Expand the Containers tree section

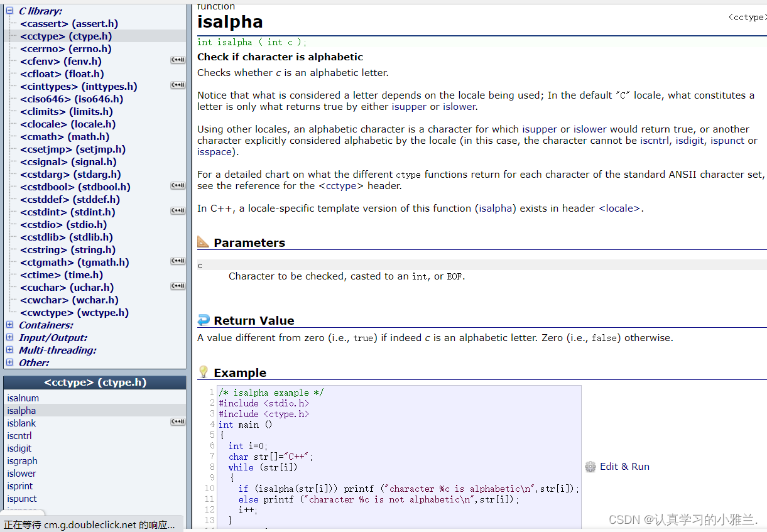coord(9,325)
